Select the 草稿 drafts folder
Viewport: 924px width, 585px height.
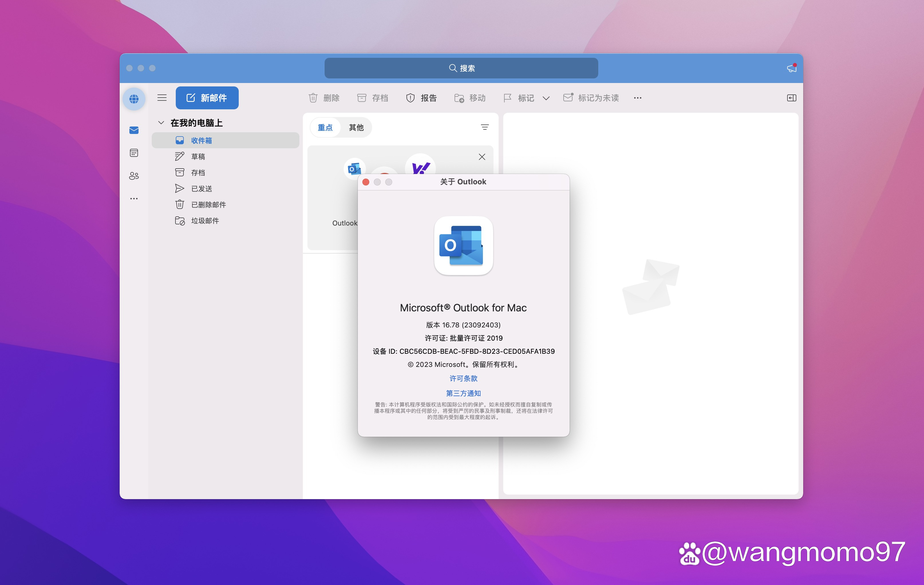pos(226,157)
